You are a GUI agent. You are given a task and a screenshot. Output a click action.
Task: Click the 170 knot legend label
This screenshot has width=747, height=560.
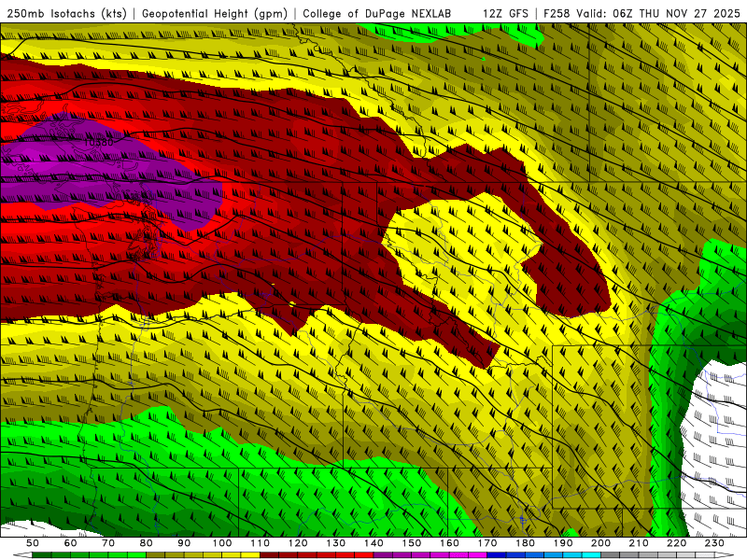pos(487,543)
